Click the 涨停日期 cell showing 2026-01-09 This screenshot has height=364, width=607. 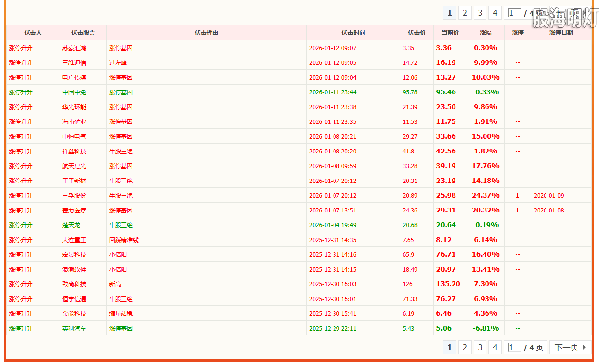click(x=548, y=195)
